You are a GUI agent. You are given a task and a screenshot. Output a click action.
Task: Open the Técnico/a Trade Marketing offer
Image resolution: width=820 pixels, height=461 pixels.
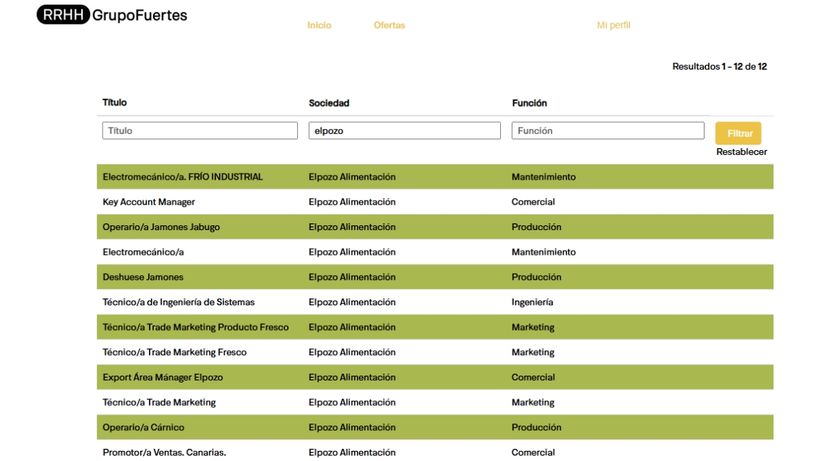tap(159, 402)
